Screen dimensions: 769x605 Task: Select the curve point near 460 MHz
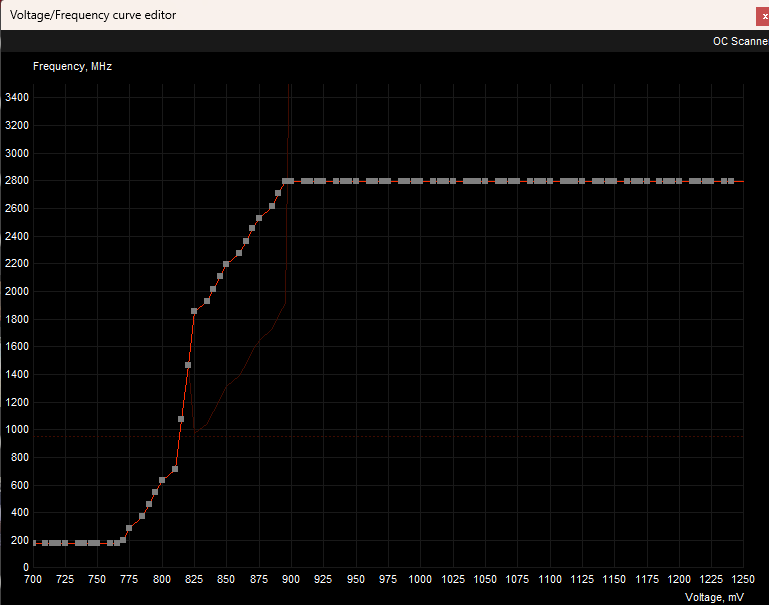tap(149, 504)
